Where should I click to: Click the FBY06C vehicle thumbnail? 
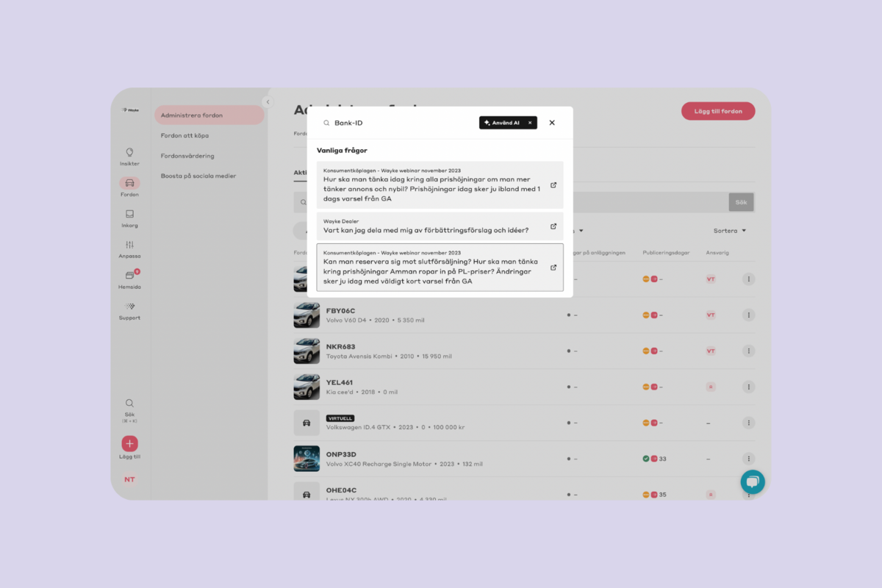pyautogui.click(x=306, y=315)
